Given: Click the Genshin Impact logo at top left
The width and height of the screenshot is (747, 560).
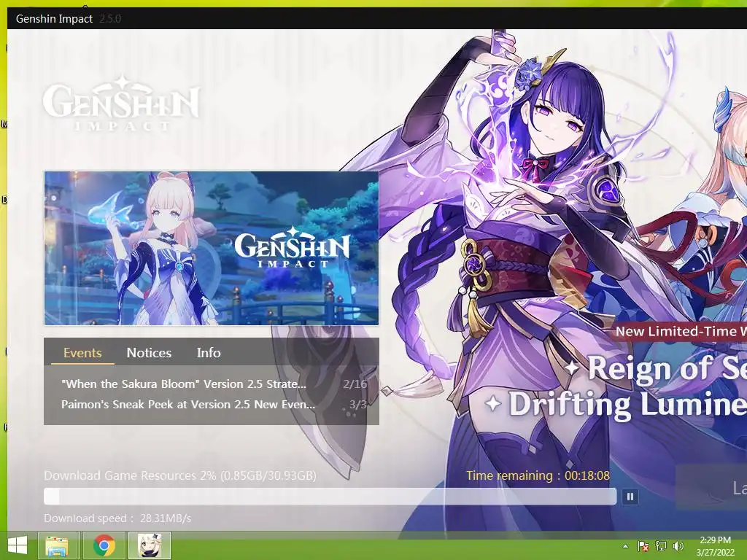Looking at the screenshot, I should tap(122, 104).
